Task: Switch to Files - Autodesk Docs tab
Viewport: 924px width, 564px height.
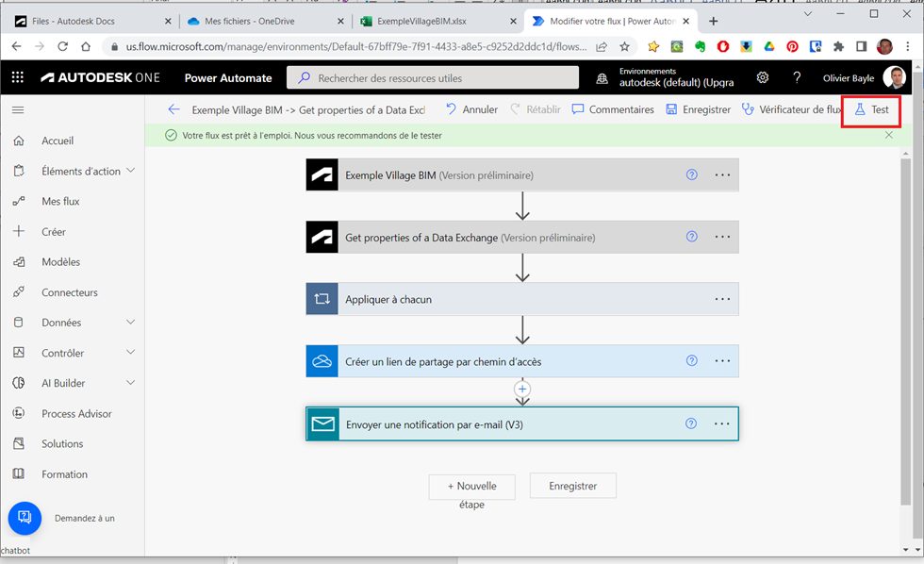Action: [92, 21]
